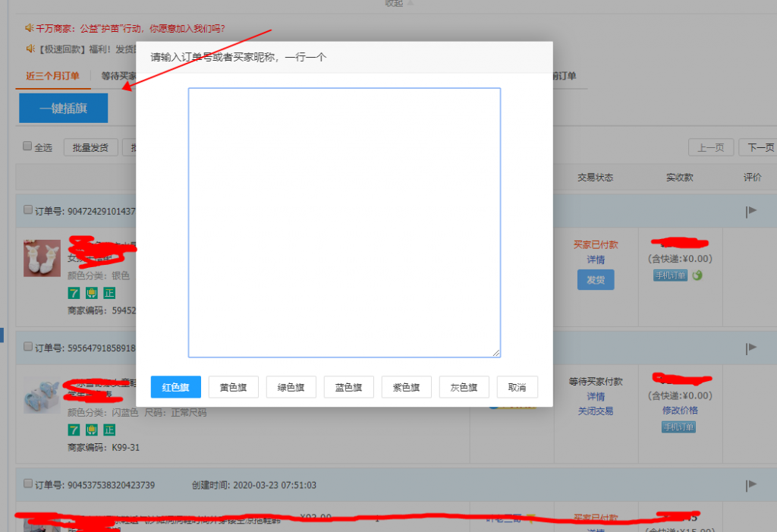
Task: Click the green round icon next to the 手机订单 badge
Action: [698, 275]
